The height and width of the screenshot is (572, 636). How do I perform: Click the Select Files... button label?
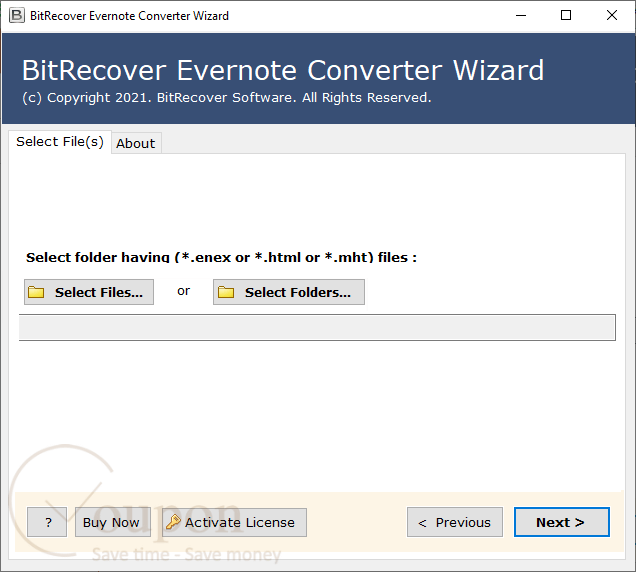pos(99,292)
